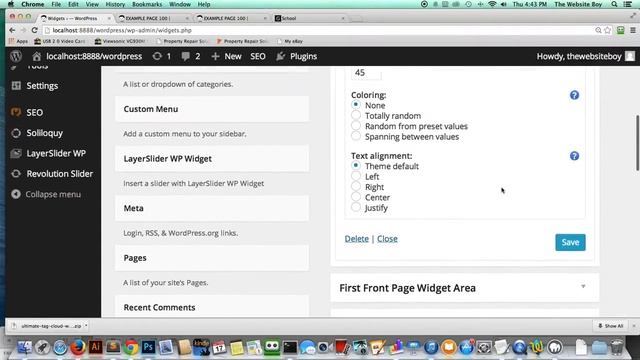
Task: Click the SEO sidebar icon
Action: point(16,112)
